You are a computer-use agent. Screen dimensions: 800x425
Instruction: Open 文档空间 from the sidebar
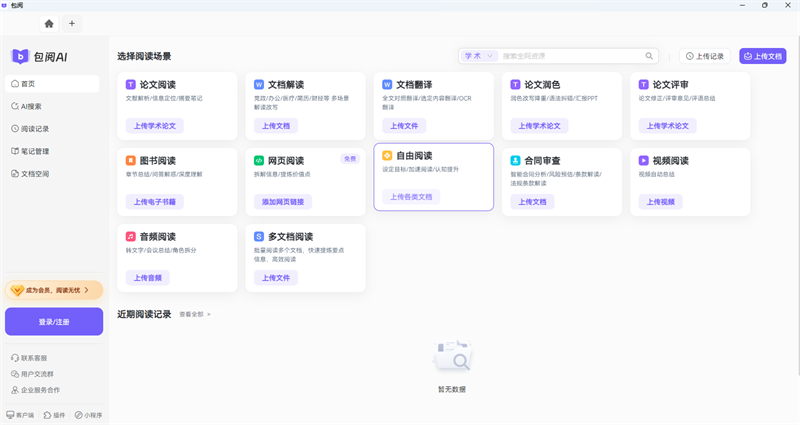click(35, 174)
